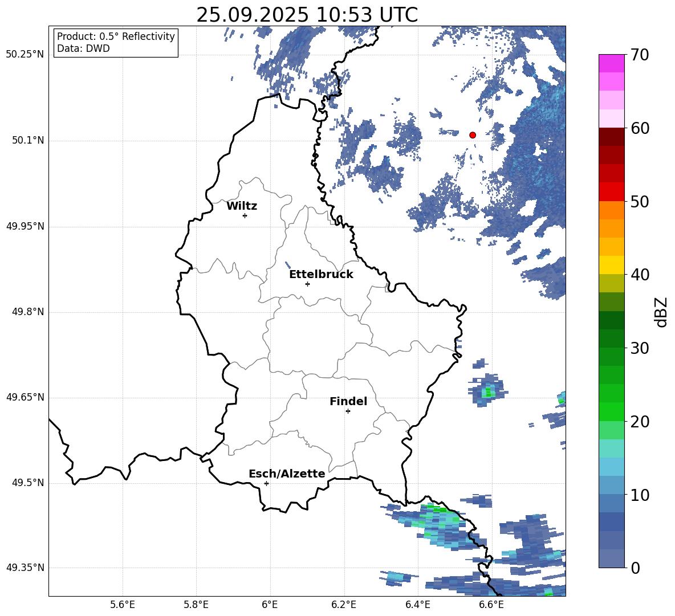Click the Data: DWD source text

tap(83, 48)
